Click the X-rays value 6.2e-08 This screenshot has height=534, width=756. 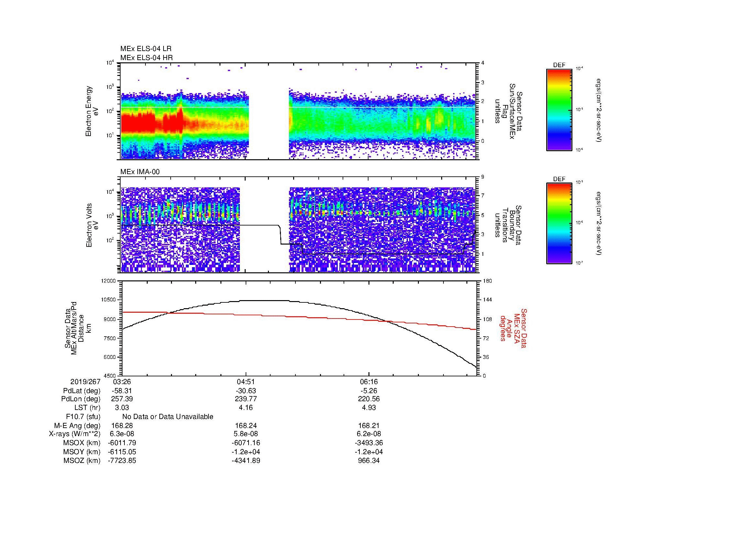pos(369,434)
